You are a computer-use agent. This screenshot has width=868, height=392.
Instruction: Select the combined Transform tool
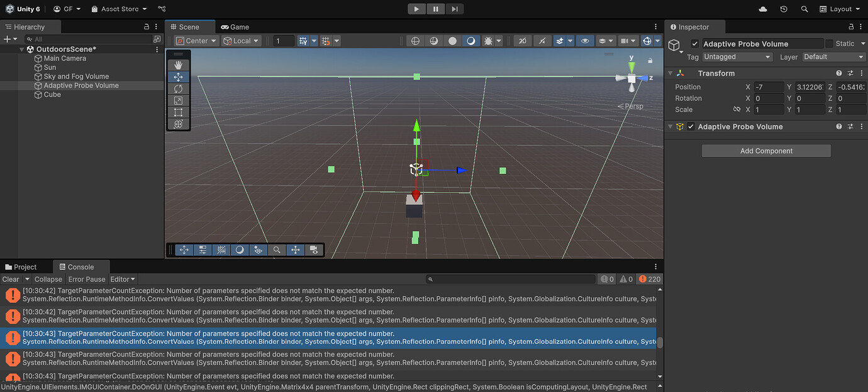click(178, 123)
